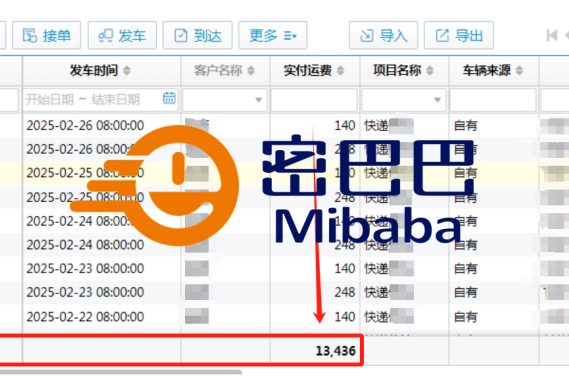Click the horizontal scrollbar thumb
569x378 pixels.
(x=121, y=372)
